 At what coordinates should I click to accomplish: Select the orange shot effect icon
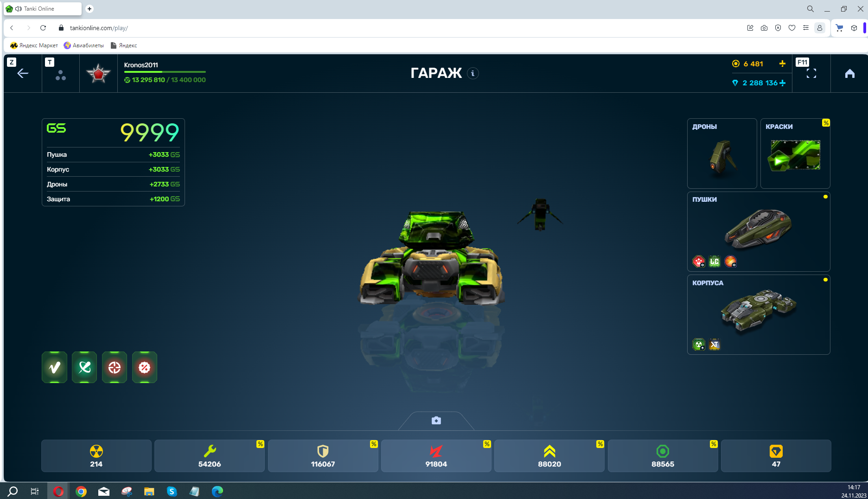730,262
